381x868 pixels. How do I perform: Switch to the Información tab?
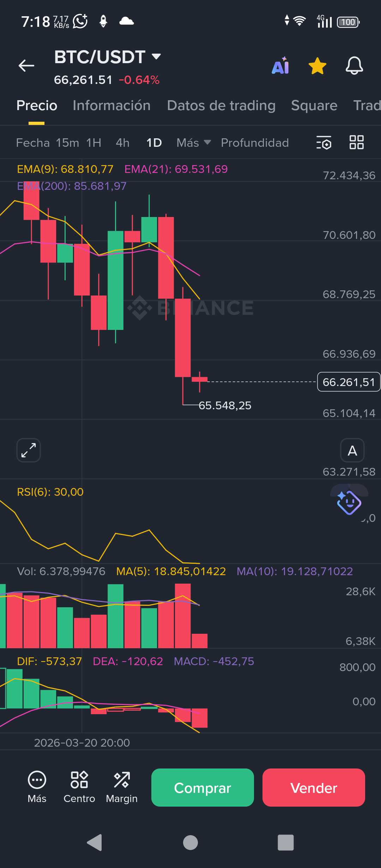(111, 106)
